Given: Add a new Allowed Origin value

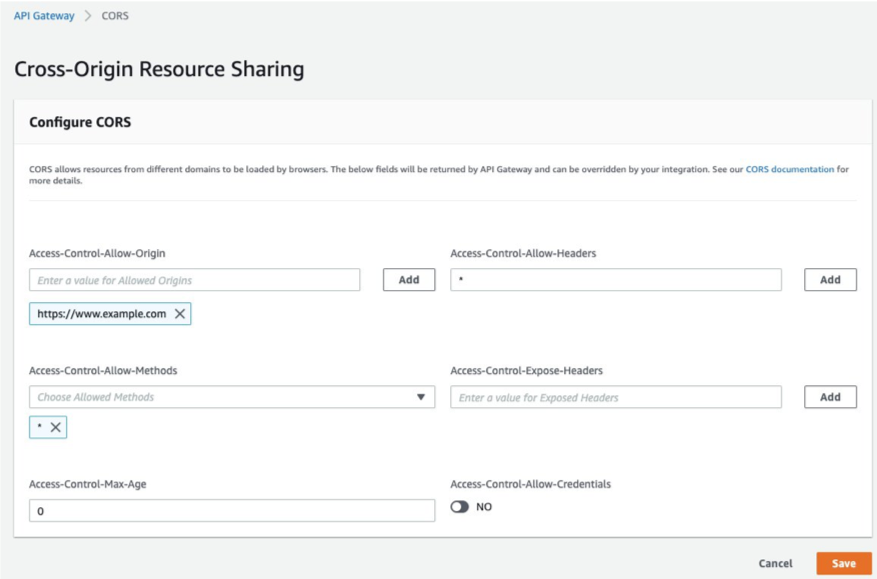Looking at the screenshot, I should (x=407, y=279).
